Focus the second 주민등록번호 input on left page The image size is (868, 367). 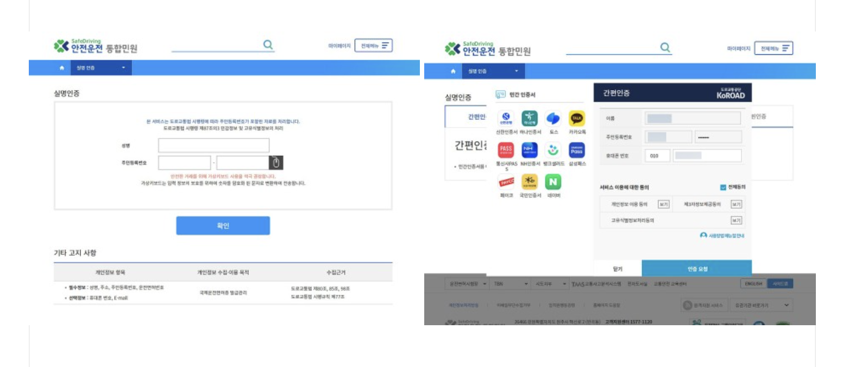[x=243, y=162]
